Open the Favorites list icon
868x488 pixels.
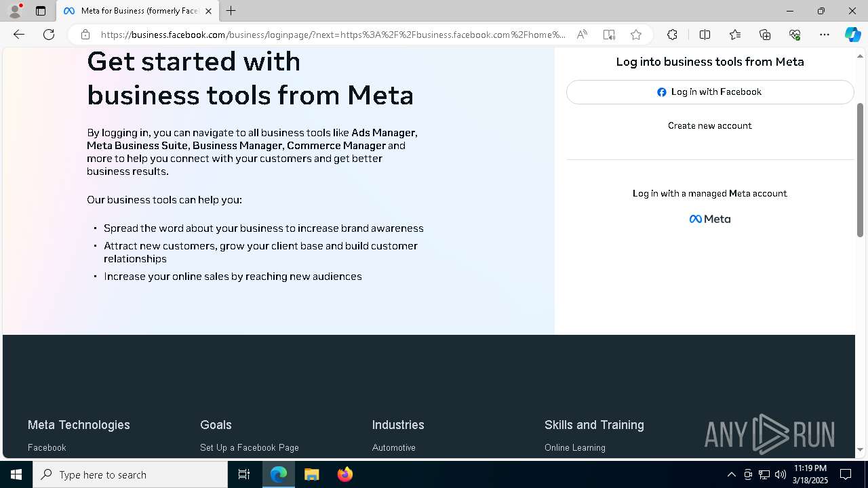[735, 35]
